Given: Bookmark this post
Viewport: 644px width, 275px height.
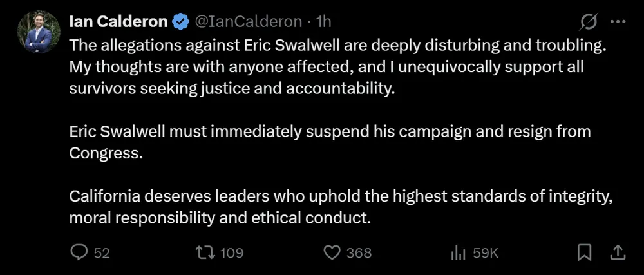Looking at the screenshot, I should 584,253.
